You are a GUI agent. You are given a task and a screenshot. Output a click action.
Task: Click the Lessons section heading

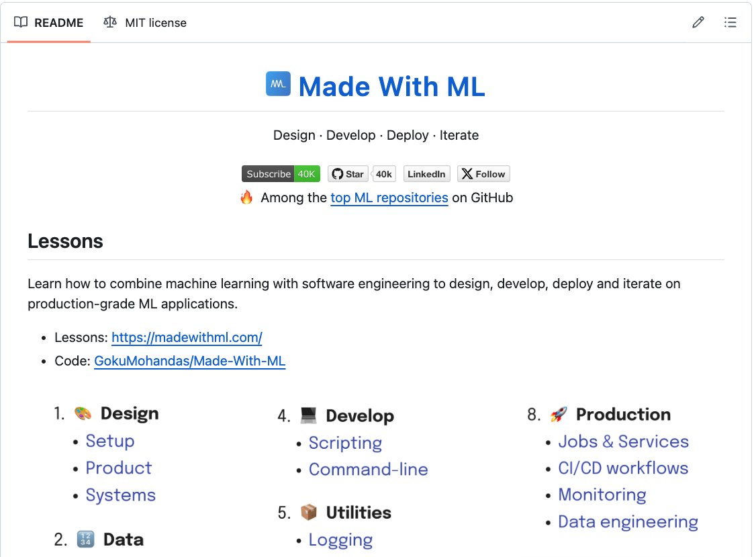point(65,241)
